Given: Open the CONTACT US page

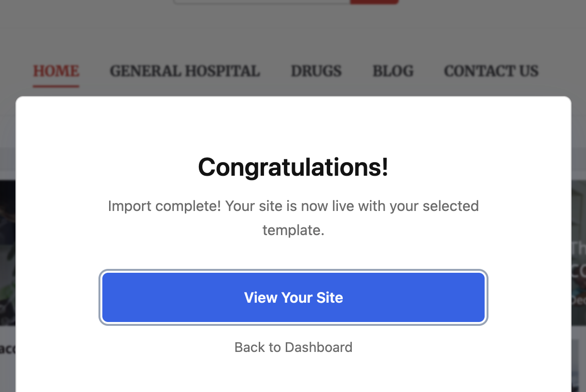Looking at the screenshot, I should [x=491, y=71].
